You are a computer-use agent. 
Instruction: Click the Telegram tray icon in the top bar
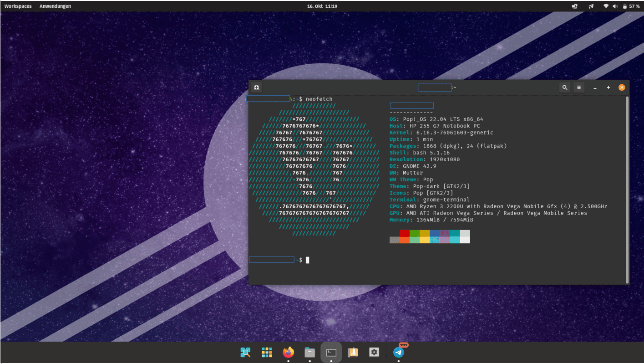click(x=591, y=6)
